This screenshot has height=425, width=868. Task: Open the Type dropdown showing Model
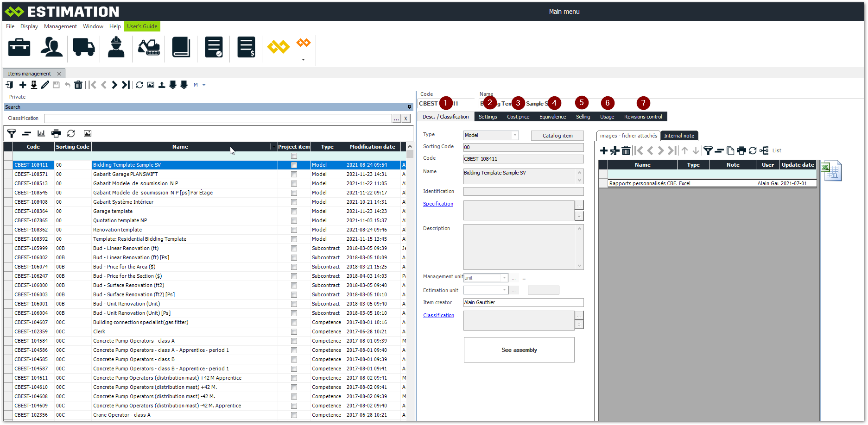(x=514, y=135)
